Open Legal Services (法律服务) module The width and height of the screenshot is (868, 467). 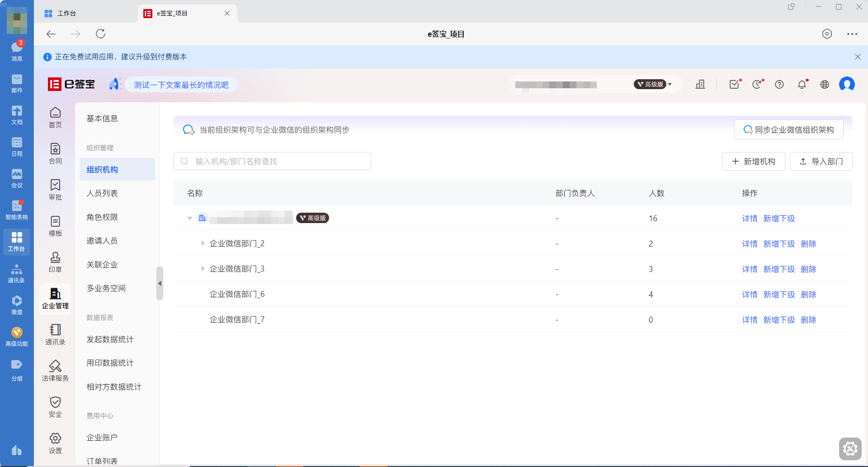click(x=55, y=371)
